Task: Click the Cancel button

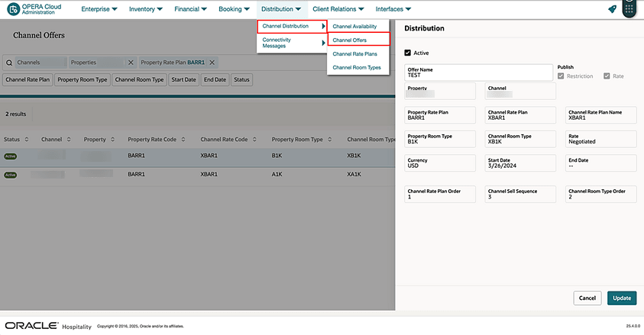Action: (587, 298)
